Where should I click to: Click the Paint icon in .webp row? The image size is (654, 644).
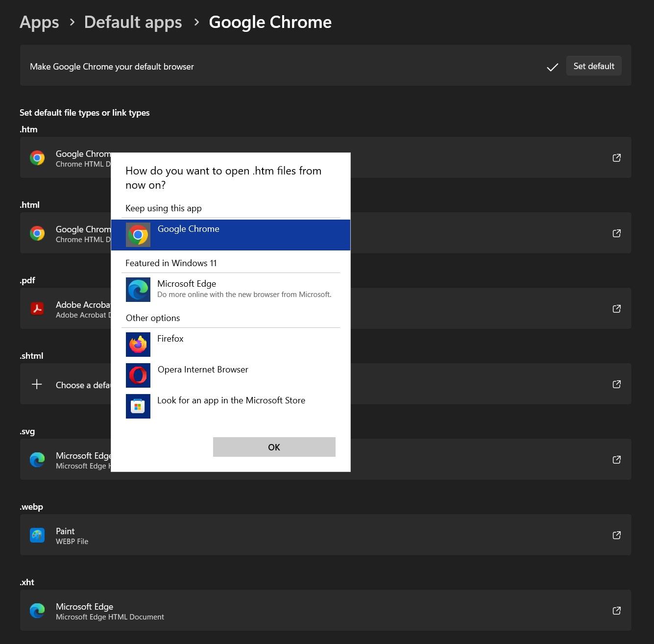pyautogui.click(x=37, y=535)
